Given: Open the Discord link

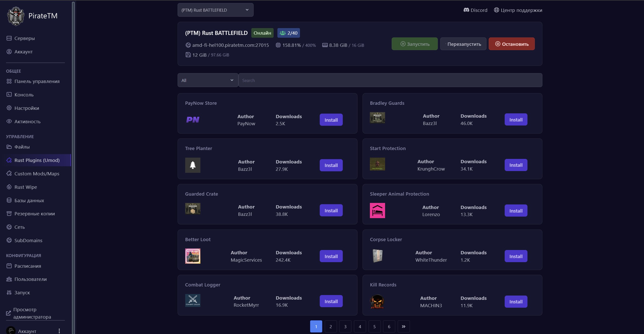Looking at the screenshot, I should click(x=475, y=10).
